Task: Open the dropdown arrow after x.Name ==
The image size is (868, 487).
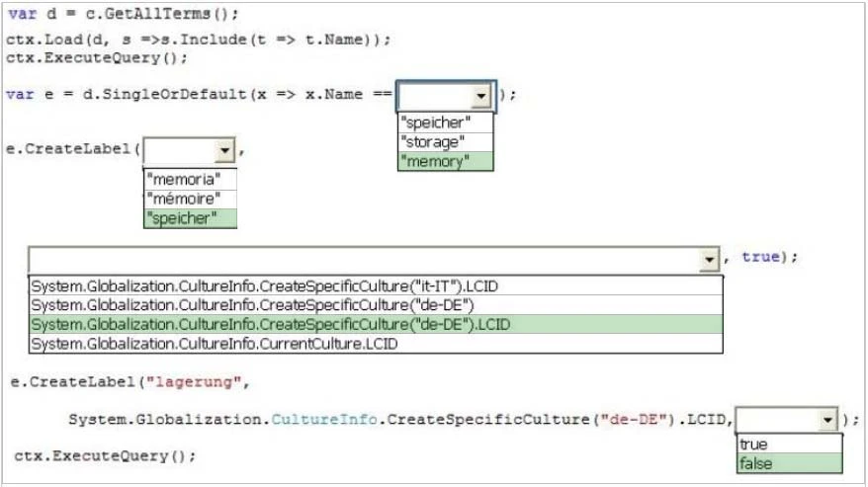Action: click(481, 96)
